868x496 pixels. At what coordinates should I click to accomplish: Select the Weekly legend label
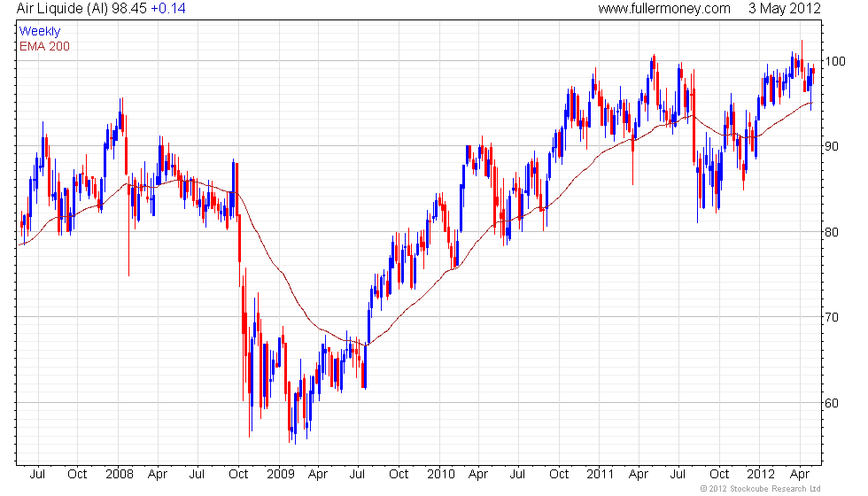(40, 32)
